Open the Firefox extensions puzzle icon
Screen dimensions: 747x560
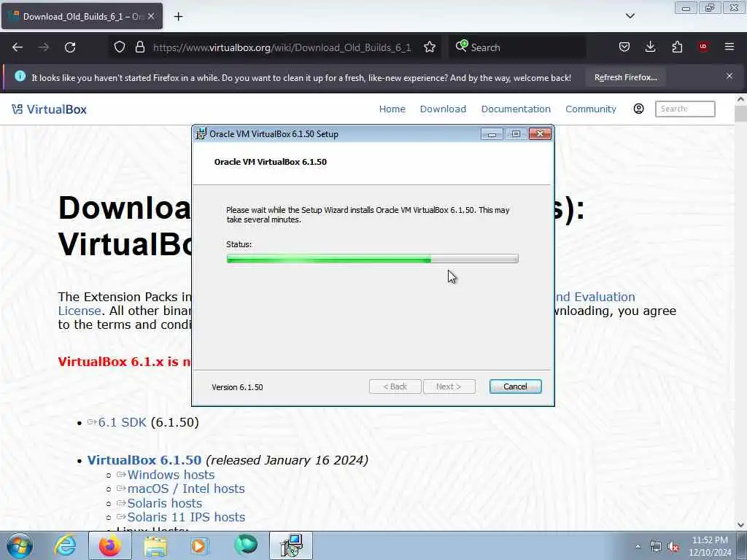point(677,47)
